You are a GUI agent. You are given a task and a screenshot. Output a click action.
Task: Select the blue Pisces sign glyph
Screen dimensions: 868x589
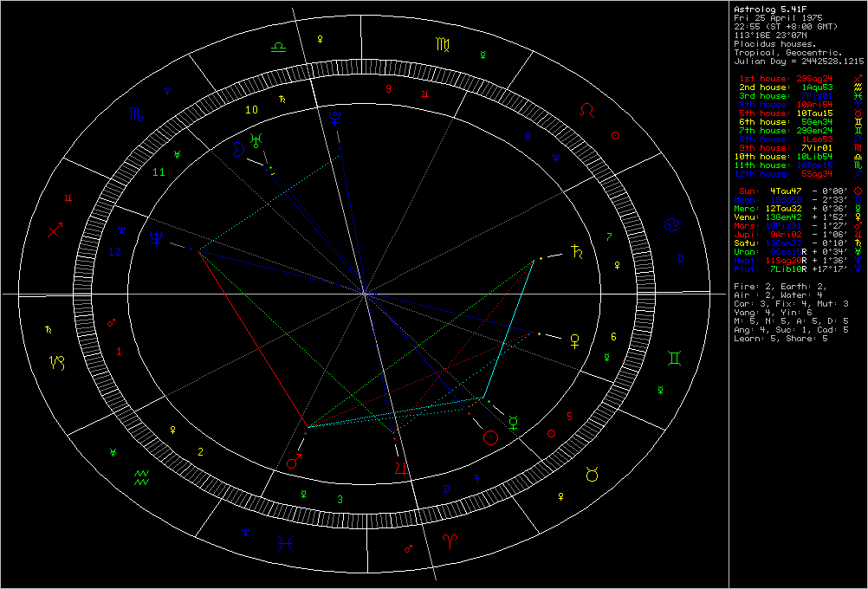(284, 544)
